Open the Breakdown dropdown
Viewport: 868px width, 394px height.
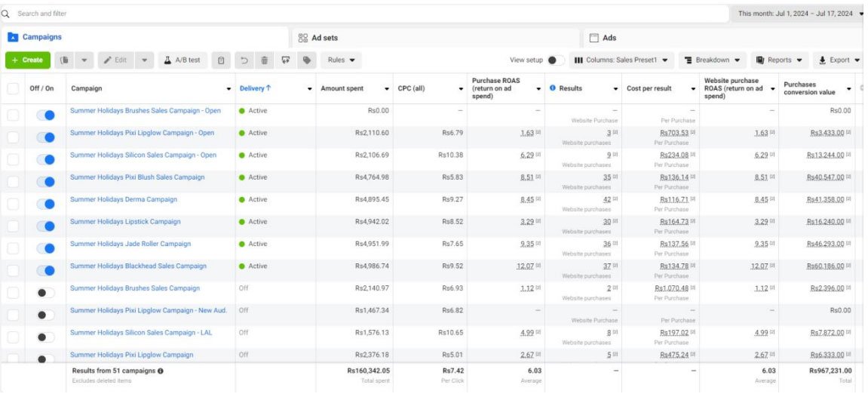pyautogui.click(x=713, y=60)
